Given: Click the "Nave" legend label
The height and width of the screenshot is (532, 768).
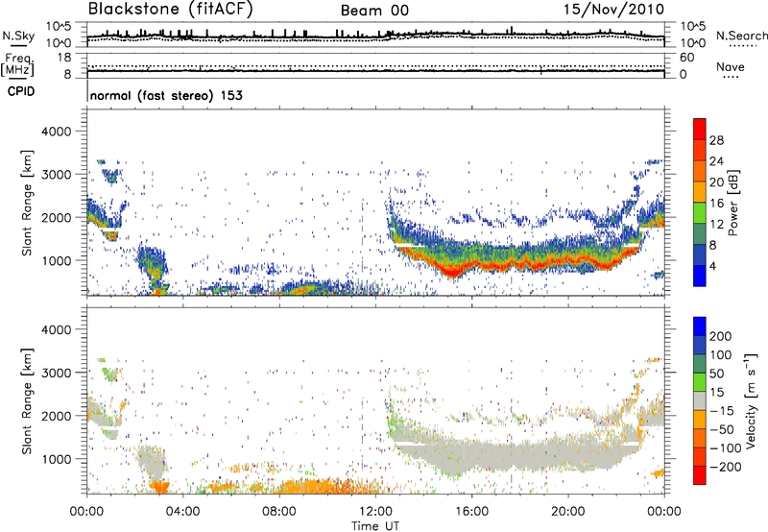Looking at the screenshot, I should (731, 66).
